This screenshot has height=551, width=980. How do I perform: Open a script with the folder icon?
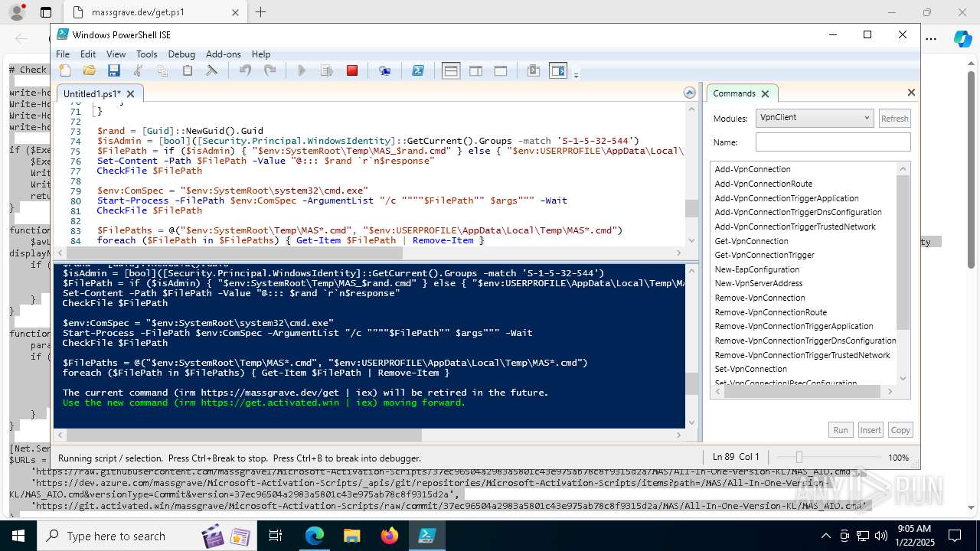pyautogui.click(x=90, y=70)
